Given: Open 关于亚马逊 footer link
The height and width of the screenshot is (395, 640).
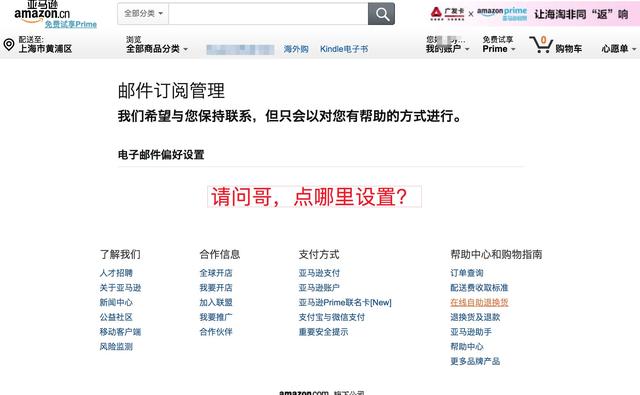Looking at the screenshot, I should [x=120, y=288].
